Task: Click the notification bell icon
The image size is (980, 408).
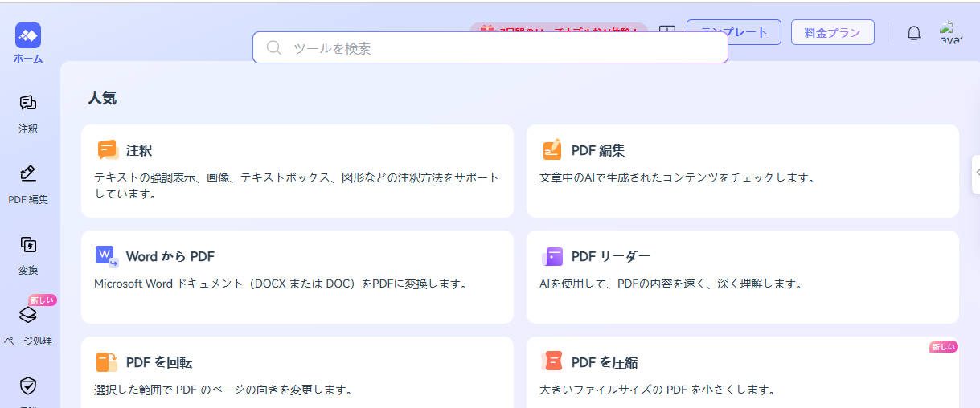Action: [914, 33]
